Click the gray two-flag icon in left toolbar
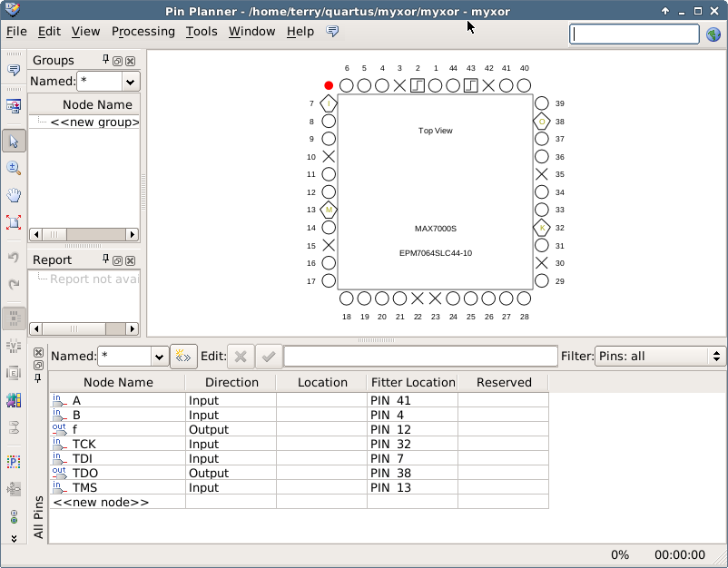 click(14, 427)
